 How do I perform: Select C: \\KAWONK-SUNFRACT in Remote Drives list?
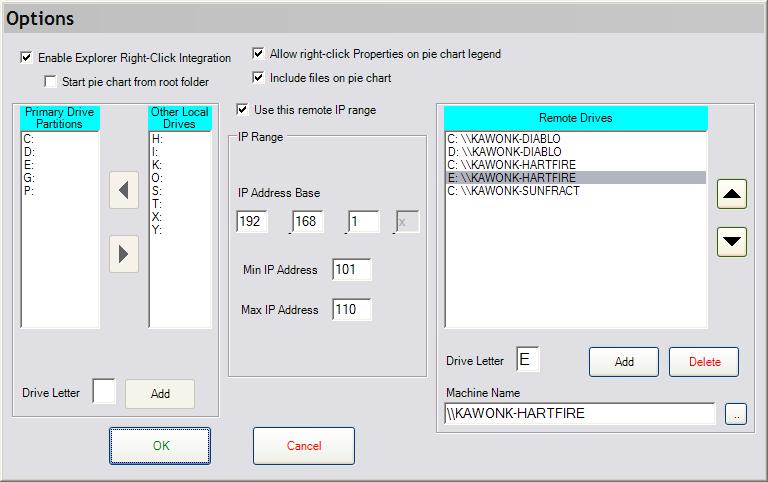point(512,190)
